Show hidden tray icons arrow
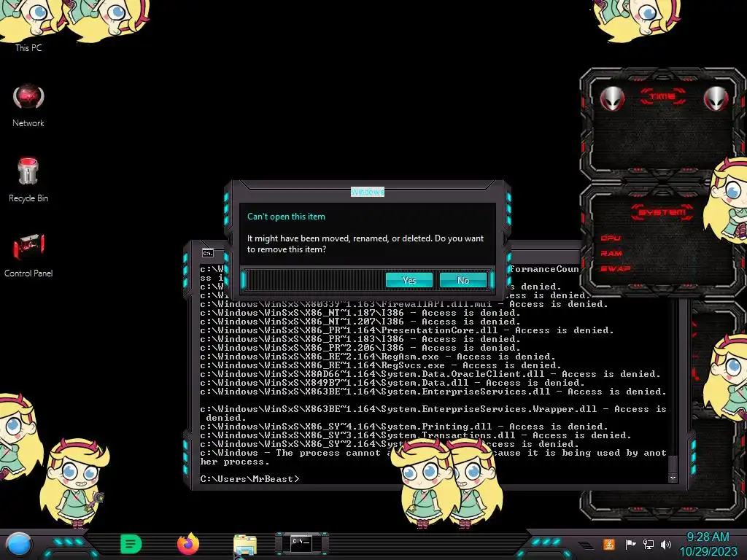747x560 pixels. point(586,545)
